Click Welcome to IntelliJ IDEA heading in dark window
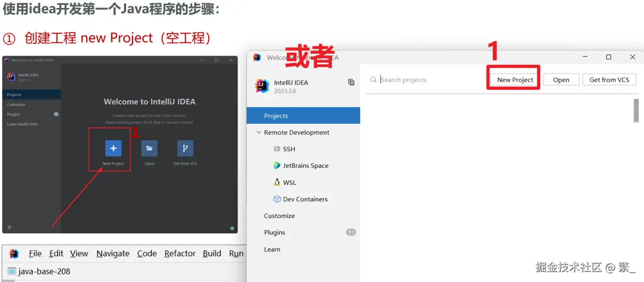This screenshot has height=282, width=644. click(x=149, y=102)
